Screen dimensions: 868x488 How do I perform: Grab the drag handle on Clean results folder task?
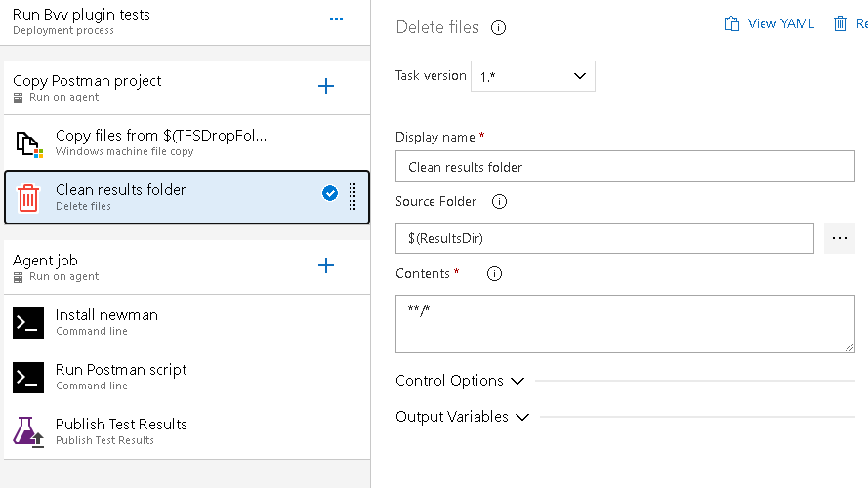point(352,196)
